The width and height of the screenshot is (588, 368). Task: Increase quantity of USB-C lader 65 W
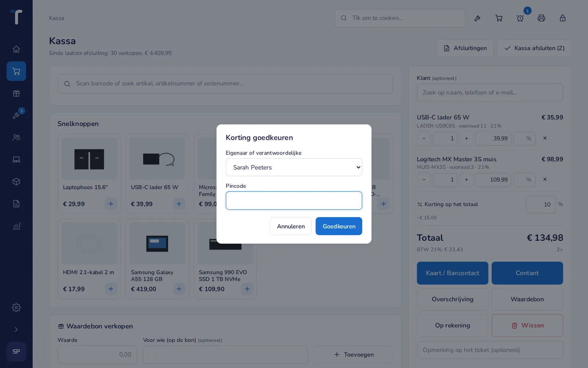pos(466,138)
